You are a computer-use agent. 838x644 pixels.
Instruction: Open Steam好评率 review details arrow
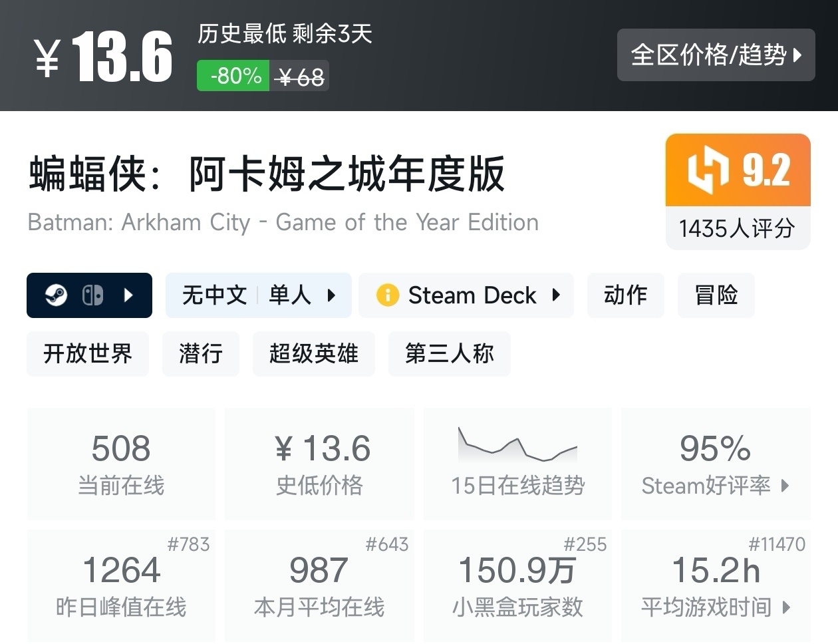click(x=785, y=486)
